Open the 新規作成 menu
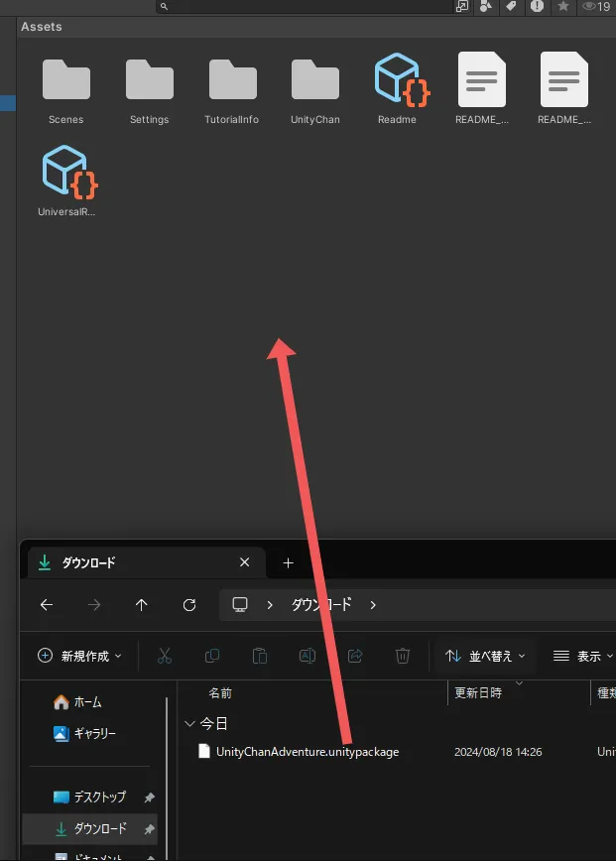 [79, 656]
